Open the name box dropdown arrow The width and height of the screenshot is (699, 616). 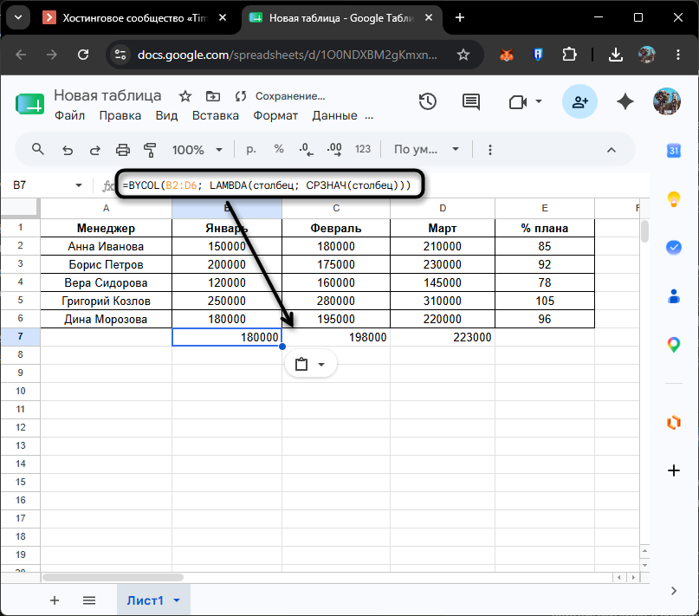pyautogui.click(x=79, y=185)
